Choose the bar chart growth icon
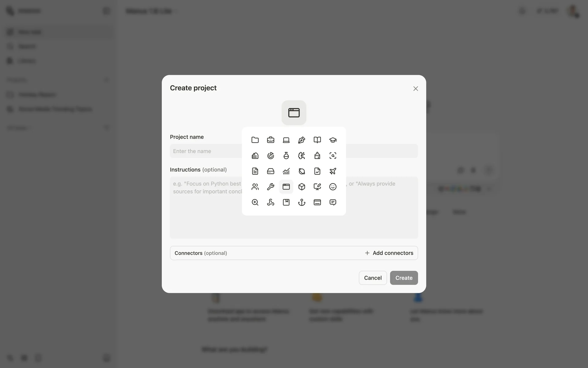 click(286, 171)
